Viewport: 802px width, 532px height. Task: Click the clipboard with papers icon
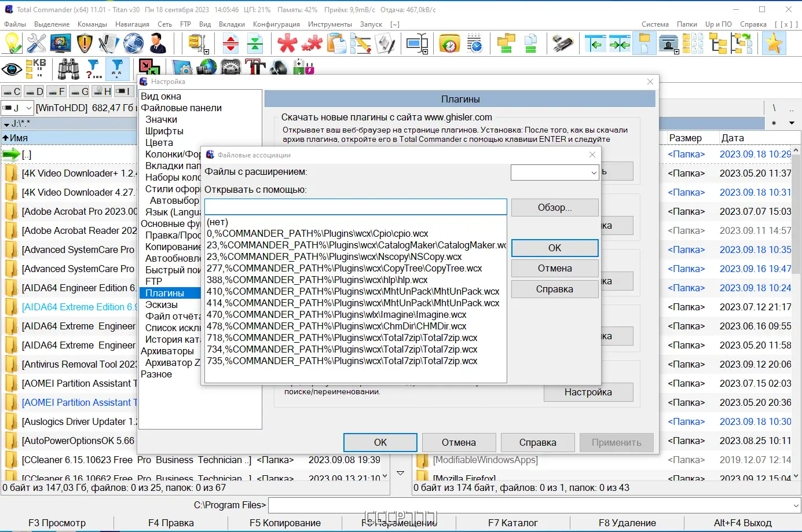pyautogui.click(x=336, y=43)
